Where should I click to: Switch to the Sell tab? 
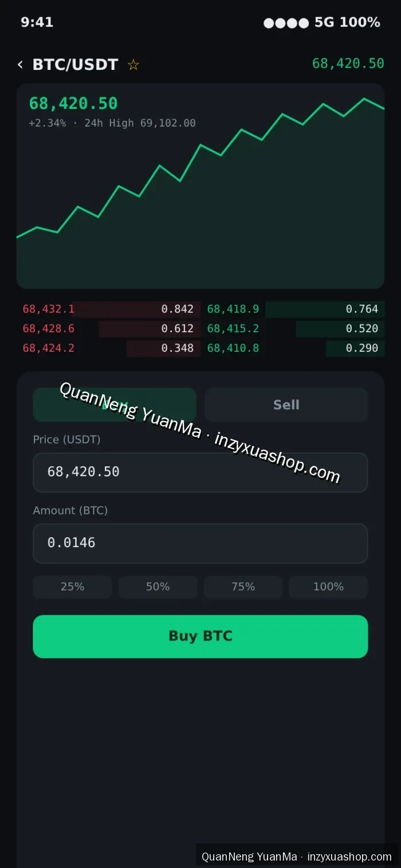[x=286, y=404]
